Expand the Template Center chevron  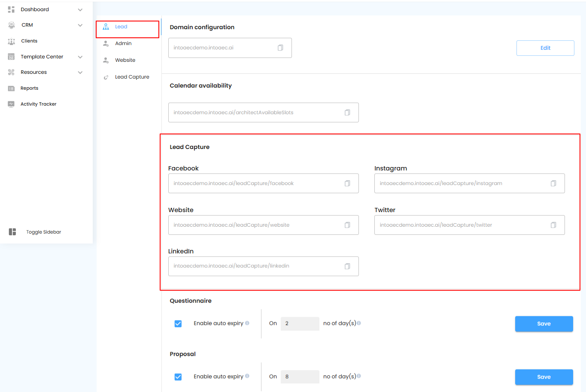click(x=80, y=57)
